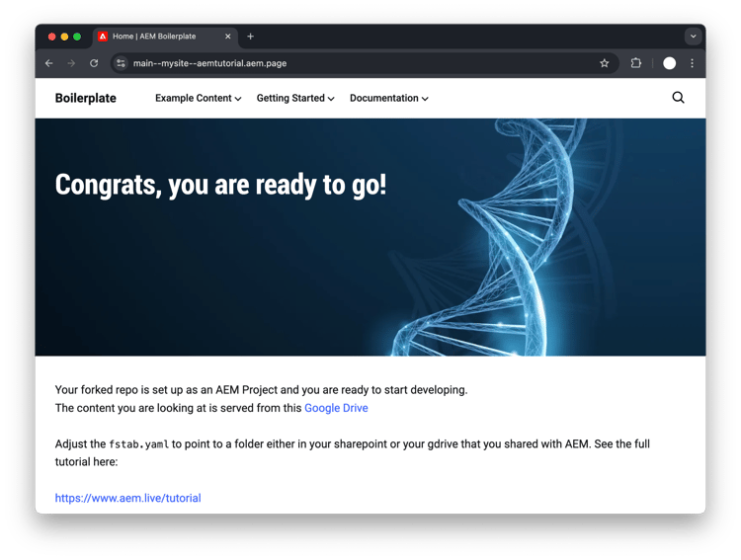Reload the page with refresh icon
Viewport: 741px width, 560px height.
click(94, 63)
